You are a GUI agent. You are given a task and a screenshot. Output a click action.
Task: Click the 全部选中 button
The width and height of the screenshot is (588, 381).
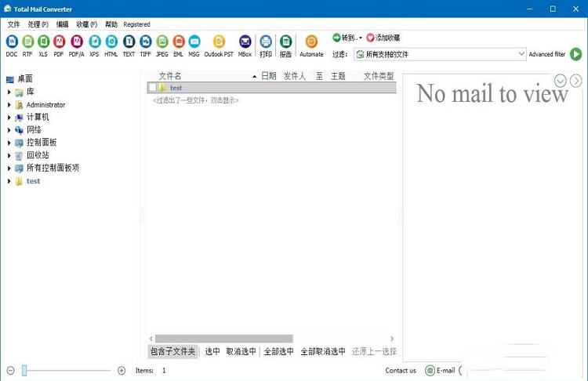click(x=278, y=351)
